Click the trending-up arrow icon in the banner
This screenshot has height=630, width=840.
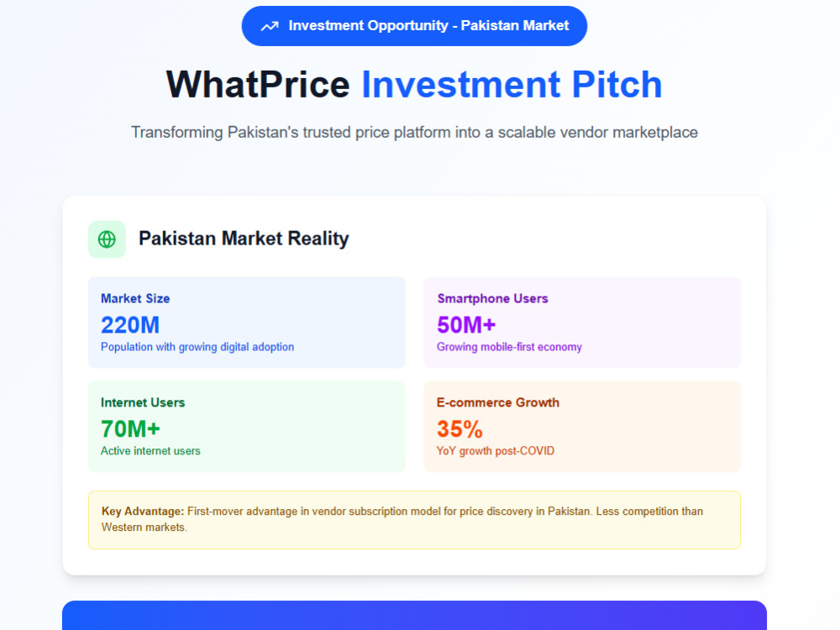pos(270,26)
